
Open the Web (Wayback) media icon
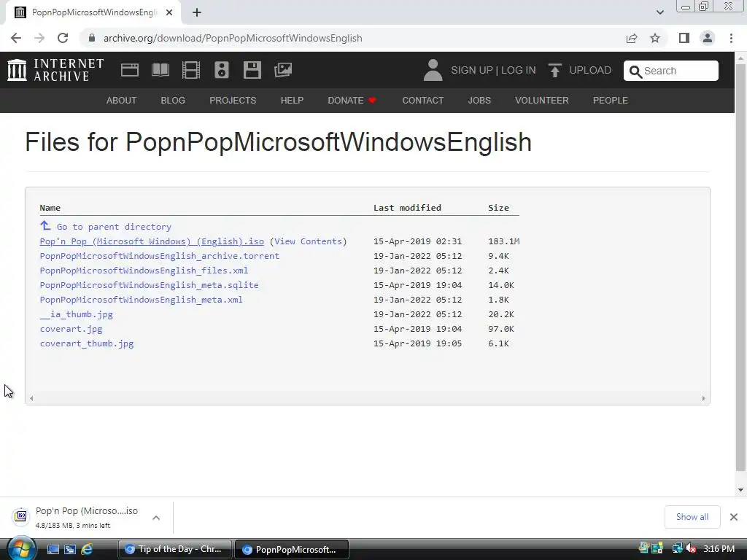coord(130,70)
